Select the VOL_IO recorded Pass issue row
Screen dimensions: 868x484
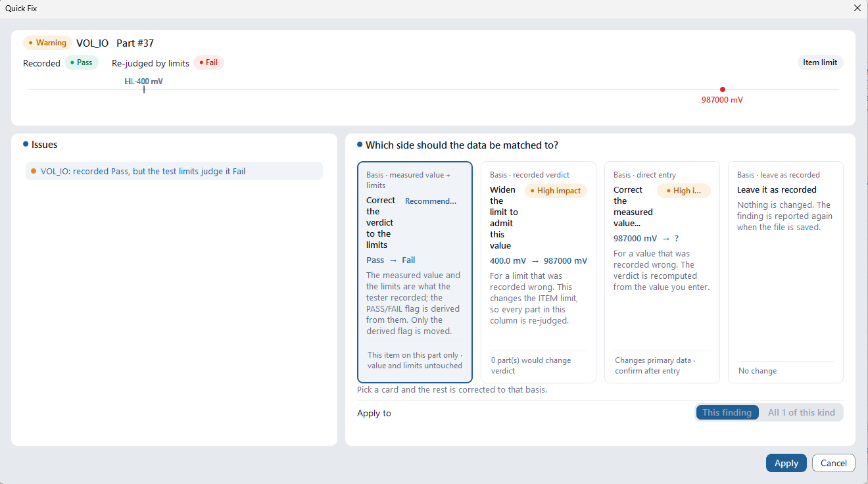pos(174,171)
